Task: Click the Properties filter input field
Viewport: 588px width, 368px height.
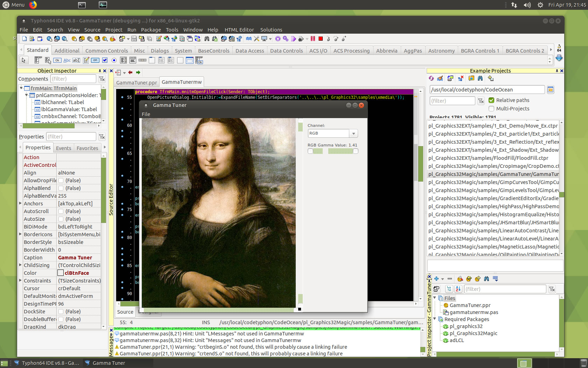Action: (71, 137)
